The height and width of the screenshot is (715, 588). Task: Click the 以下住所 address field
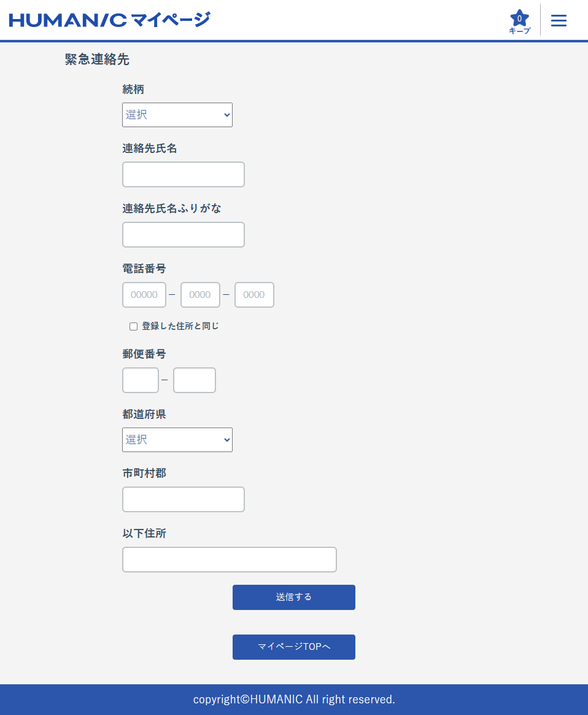229,560
